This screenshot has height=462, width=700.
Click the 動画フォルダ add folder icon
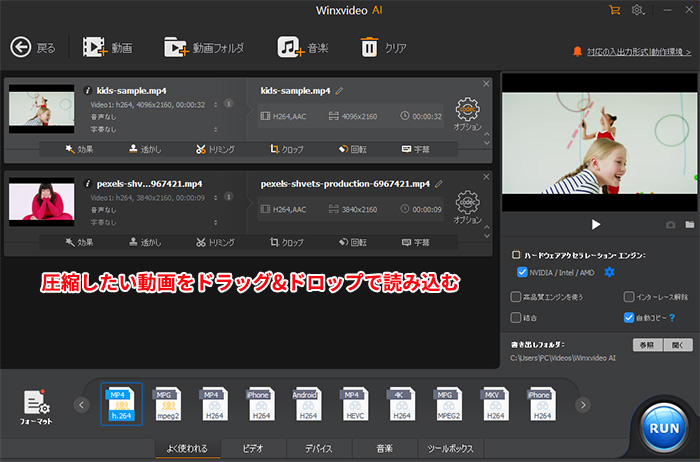[177, 47]
